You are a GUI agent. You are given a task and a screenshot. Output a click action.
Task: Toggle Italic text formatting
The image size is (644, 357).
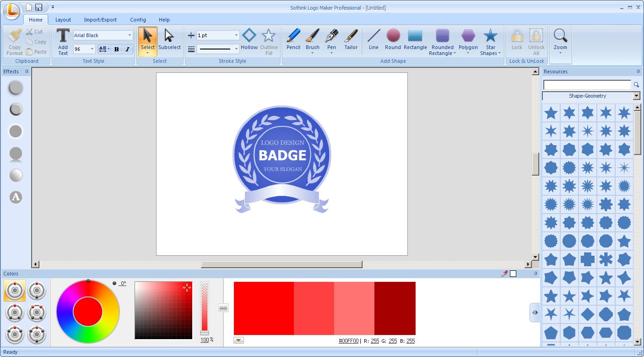click(127, 49)
